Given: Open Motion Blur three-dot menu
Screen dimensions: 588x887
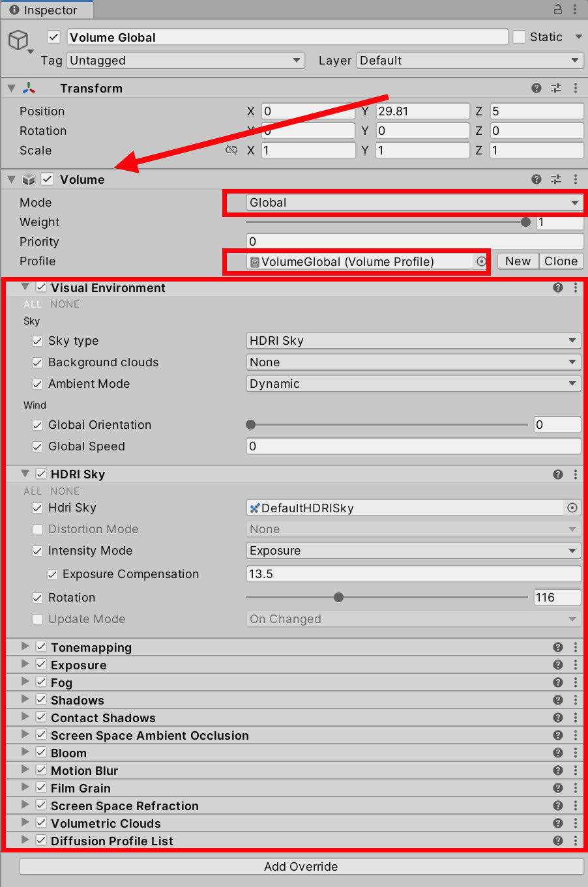Looking at the screenshot, I should (x=576, y=770).
